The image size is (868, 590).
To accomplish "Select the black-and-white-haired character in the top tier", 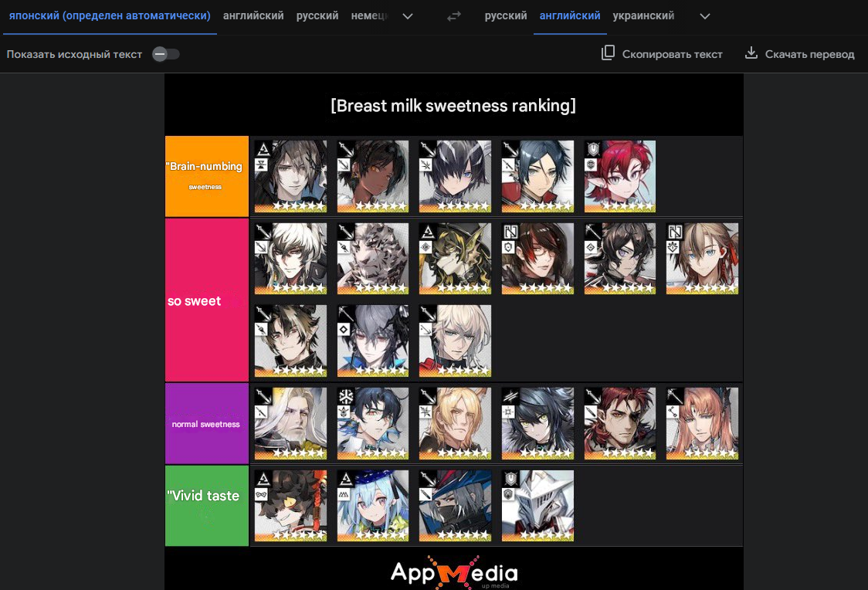I will [455, 176].
